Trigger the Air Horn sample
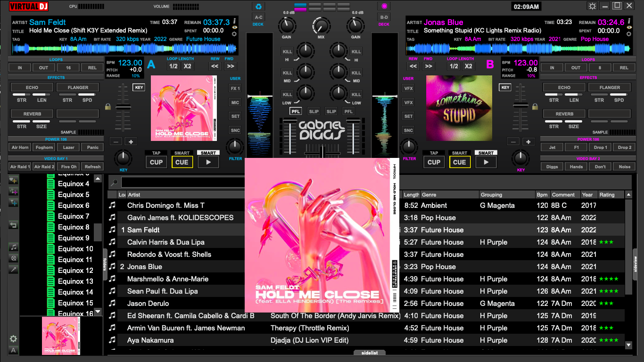 tap(20, 147)
